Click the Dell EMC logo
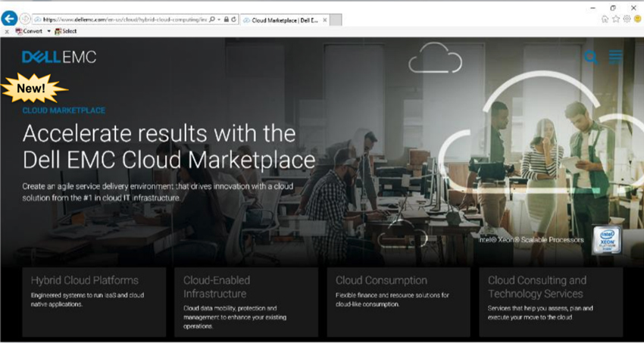 [x=59, y=57]
